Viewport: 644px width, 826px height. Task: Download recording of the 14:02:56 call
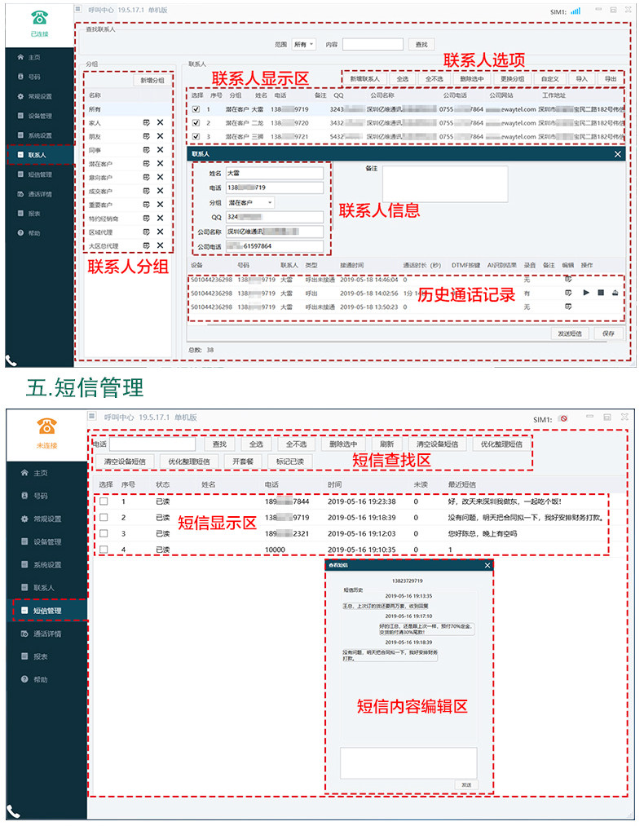point(615,293)
